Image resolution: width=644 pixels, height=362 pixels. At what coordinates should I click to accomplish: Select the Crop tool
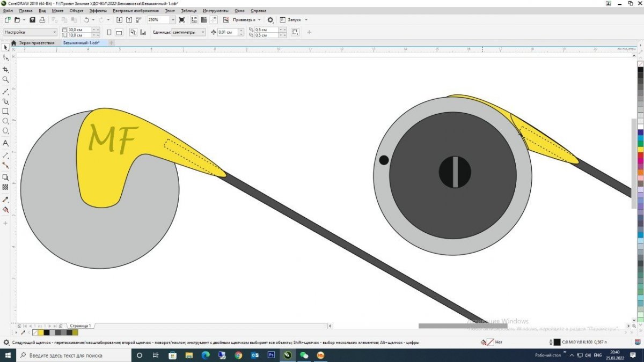click(5, 69)
